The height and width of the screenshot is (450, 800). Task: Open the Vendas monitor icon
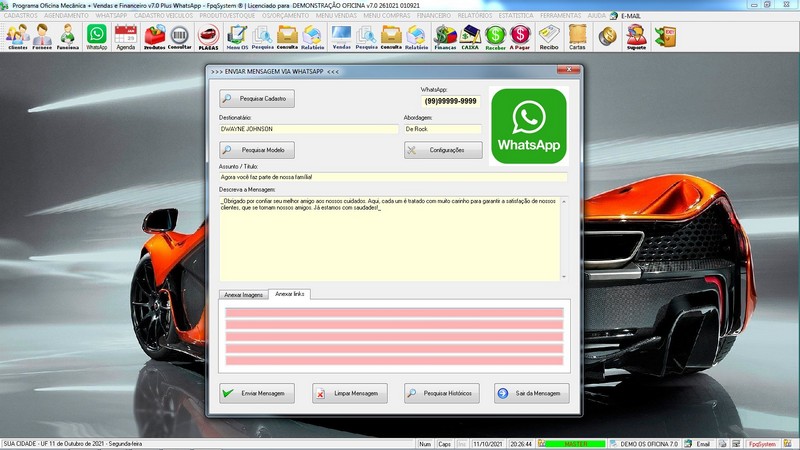[341, 37]
